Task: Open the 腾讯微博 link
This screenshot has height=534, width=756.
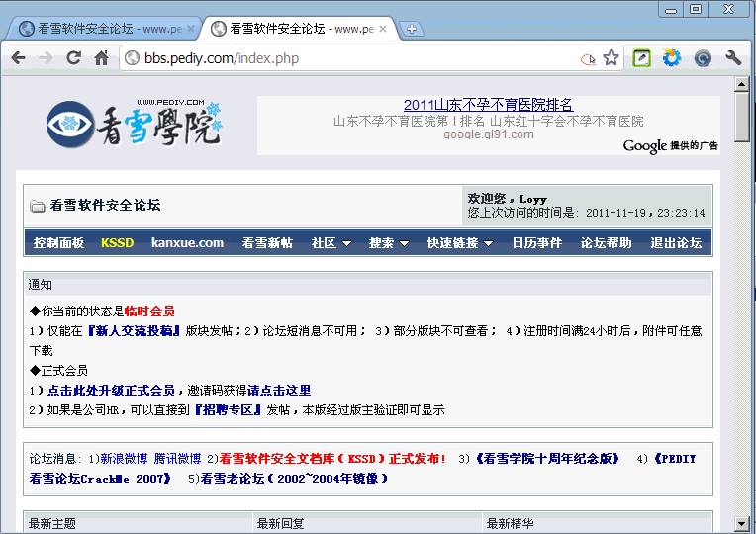Action: 177,459
